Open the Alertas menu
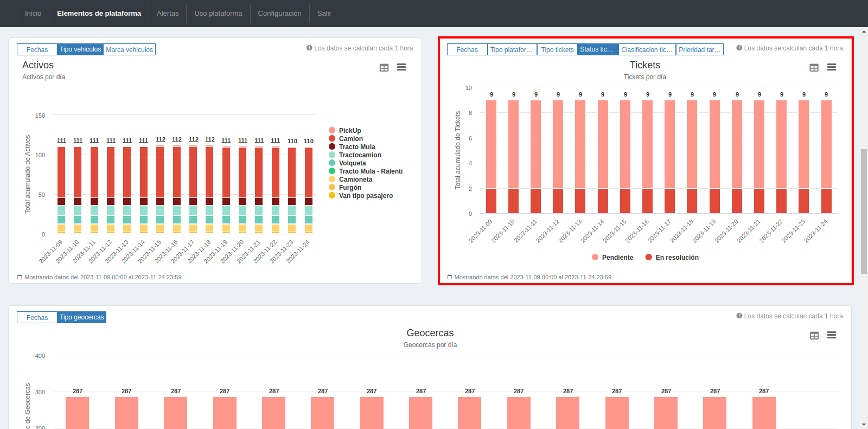Viewport: 868px width, 429px height. pyautogui.click(x=168, y=14)
